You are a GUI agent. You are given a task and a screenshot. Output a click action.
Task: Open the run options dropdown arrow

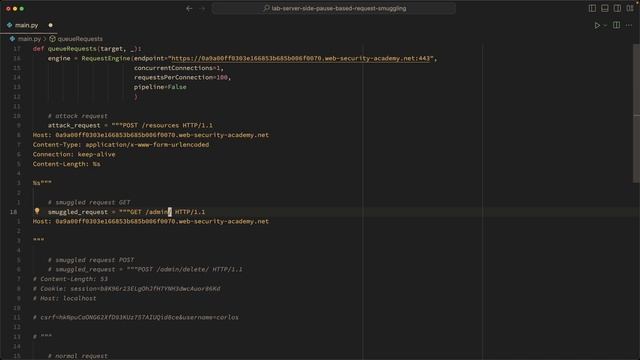coord(605,25)
